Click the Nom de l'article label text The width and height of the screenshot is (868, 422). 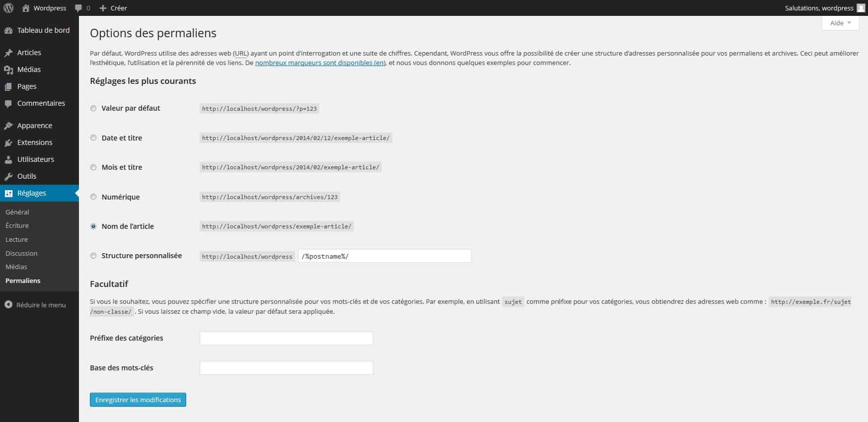[128, 226]
